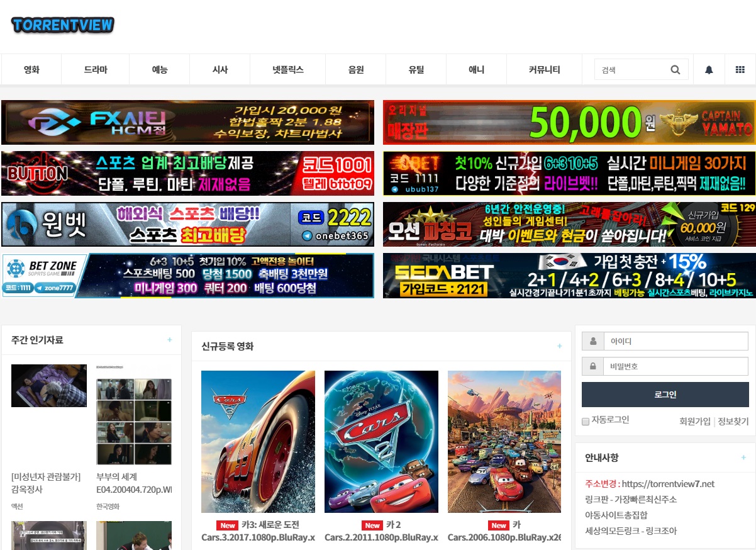Open the Cars 3 movie poster
The width and height of the screenshot is (756, 550).
coord(258,442)
